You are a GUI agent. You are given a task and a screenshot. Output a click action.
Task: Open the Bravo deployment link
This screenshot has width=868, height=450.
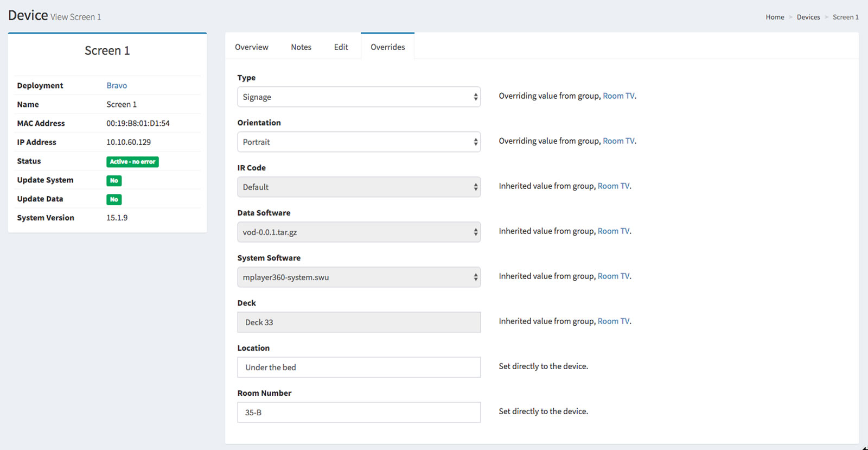tap(117, 86)
